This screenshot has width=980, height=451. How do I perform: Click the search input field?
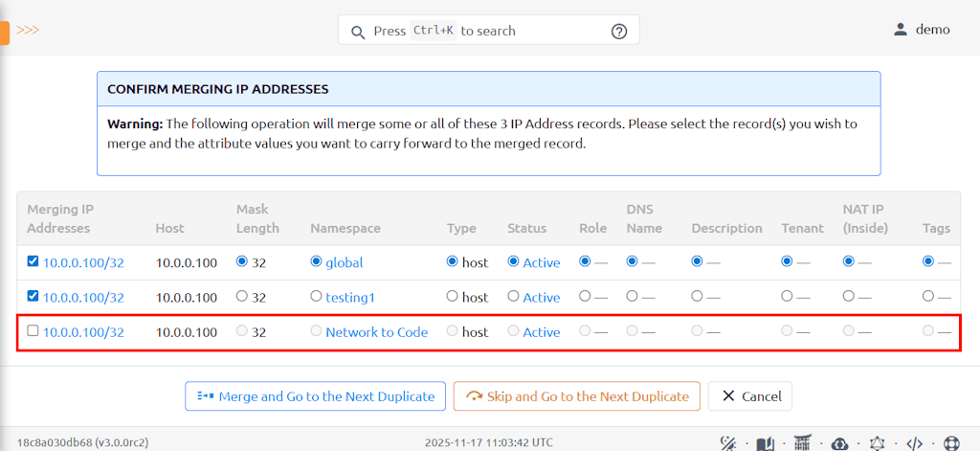(x=479, y=31)
